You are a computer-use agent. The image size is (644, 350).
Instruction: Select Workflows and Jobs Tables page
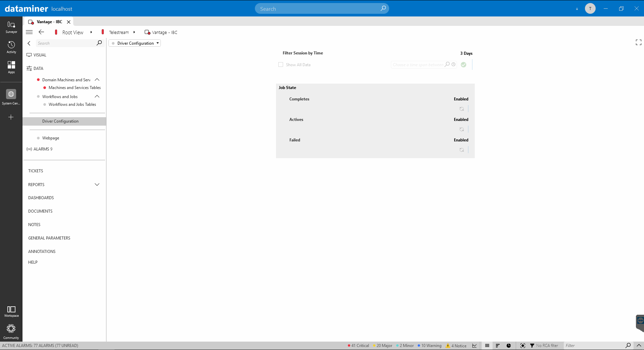(72, 104)
